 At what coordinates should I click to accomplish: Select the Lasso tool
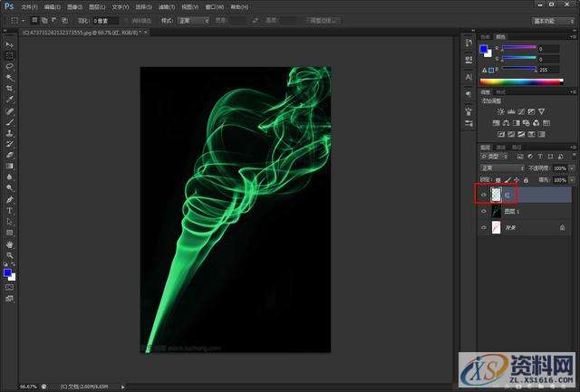click(10, 66)
